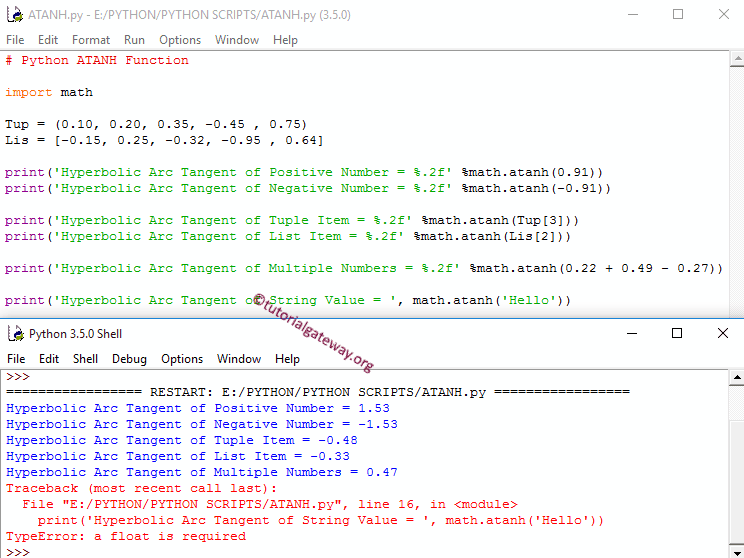Open Window menu in ATANH.py editor window
744x558 pixels.
[x=237, y=40]
